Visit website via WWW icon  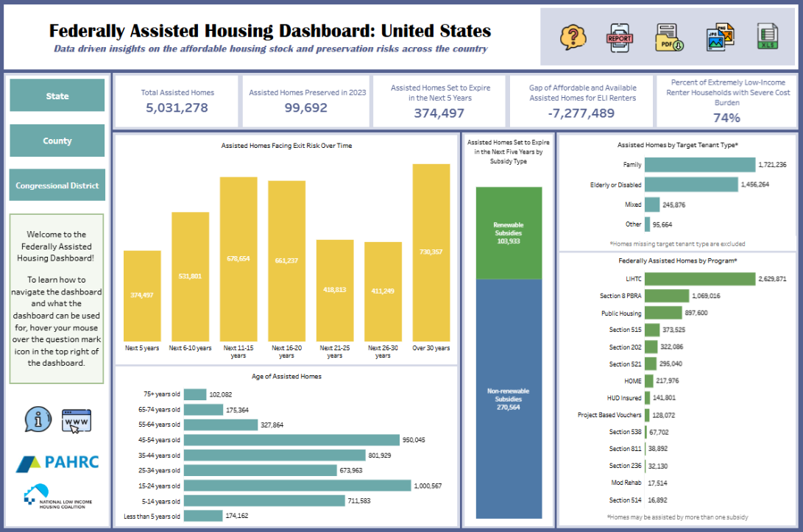coord(77,421)
